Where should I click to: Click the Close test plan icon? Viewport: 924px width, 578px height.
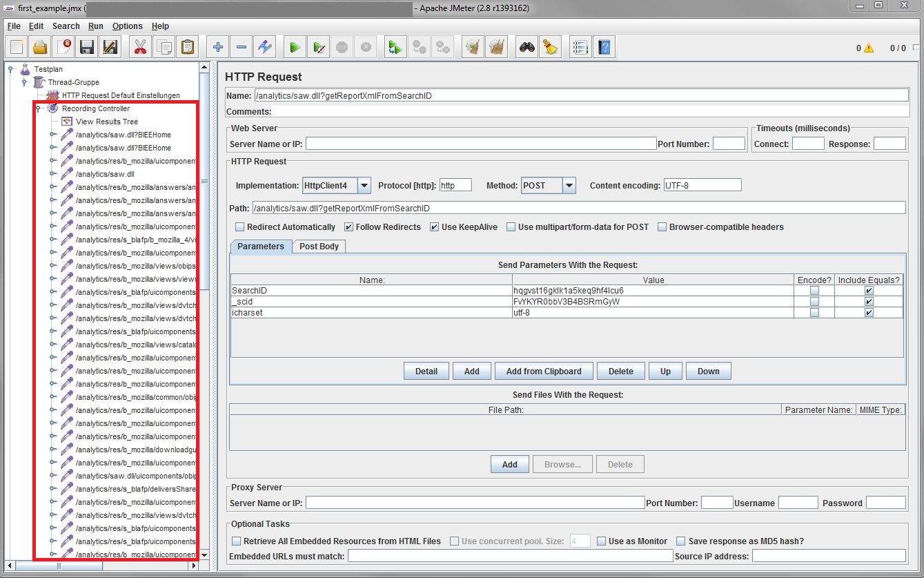click(x=64, y=48)
